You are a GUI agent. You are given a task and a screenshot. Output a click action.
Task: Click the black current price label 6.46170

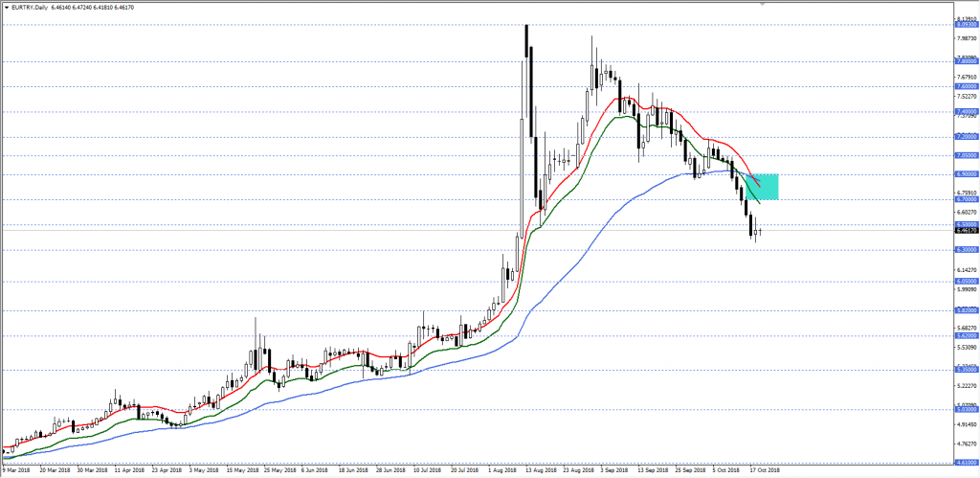click(x=967, y=230)
